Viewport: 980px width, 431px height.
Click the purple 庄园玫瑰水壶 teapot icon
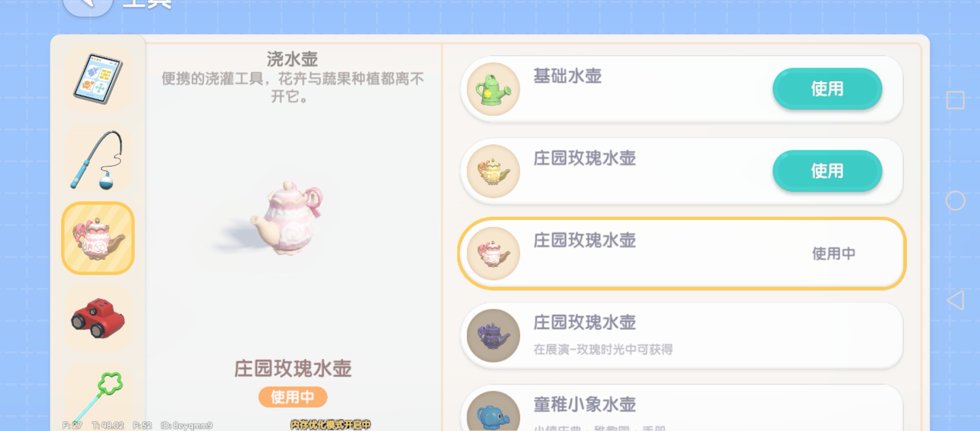493,335
